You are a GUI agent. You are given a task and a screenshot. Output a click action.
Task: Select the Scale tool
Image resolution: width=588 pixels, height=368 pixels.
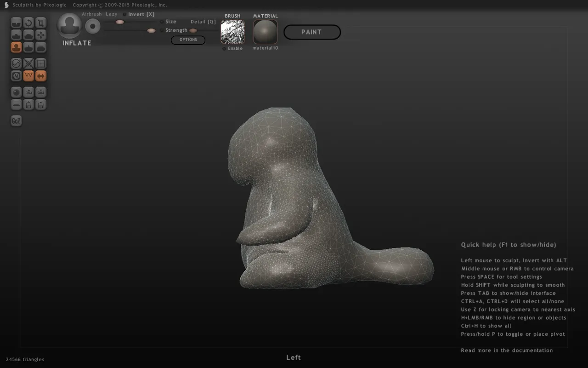(x=41, y=23)
